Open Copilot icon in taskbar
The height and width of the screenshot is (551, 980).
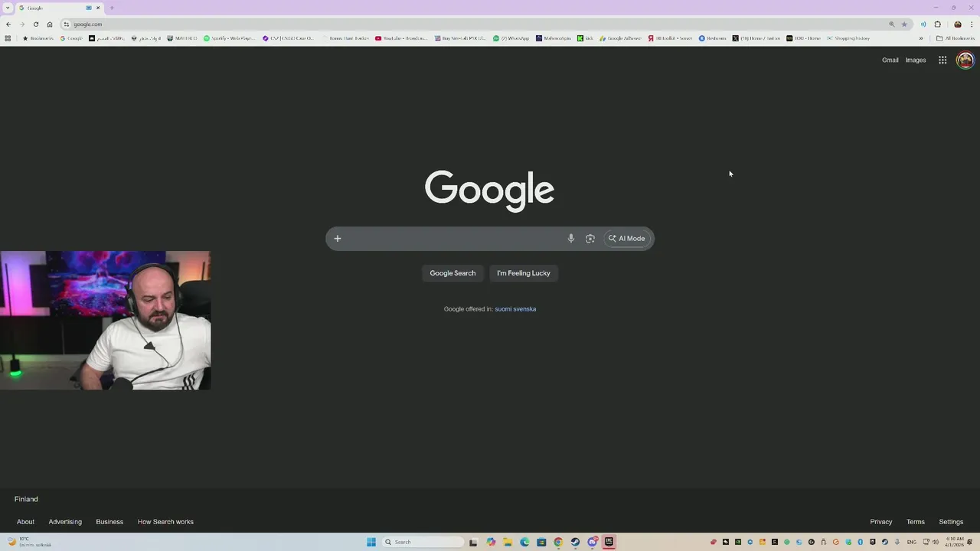(x=491, y=542)
